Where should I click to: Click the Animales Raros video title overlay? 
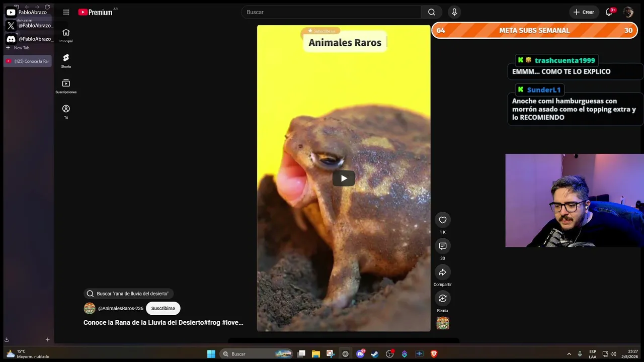345,43
